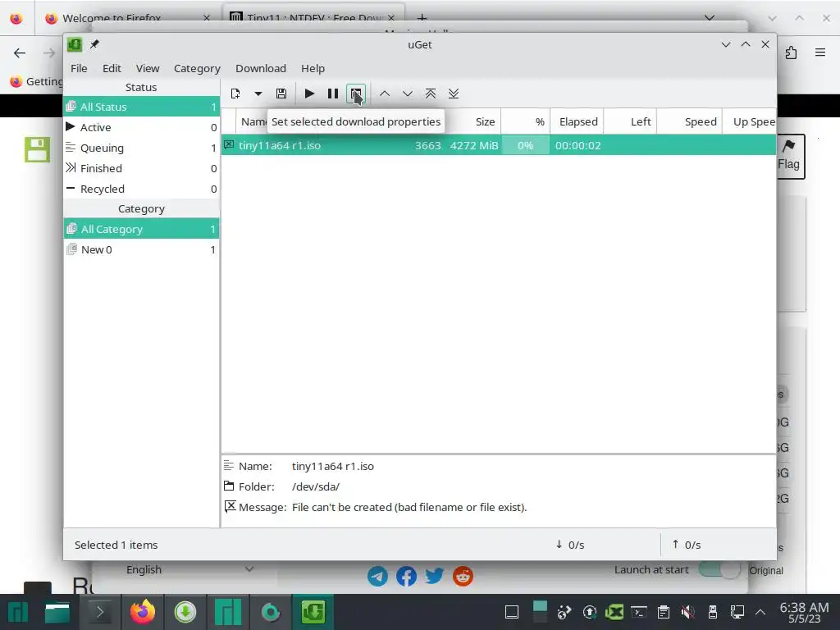Screen dimensions: 840x630
Task: Select Recycled status filter
Action: [141, 189]
